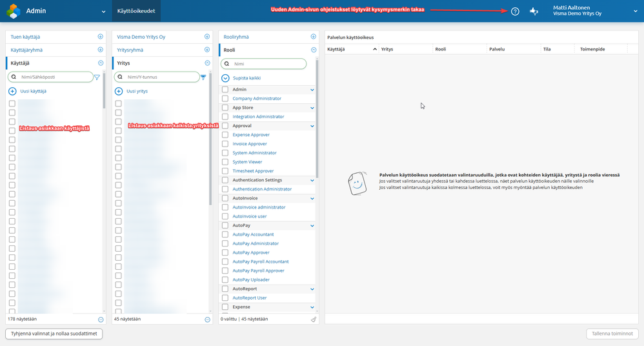Click the role list vertical scrollbar
The width and height of the screenshot is (644, 346).
coord(317,119)
